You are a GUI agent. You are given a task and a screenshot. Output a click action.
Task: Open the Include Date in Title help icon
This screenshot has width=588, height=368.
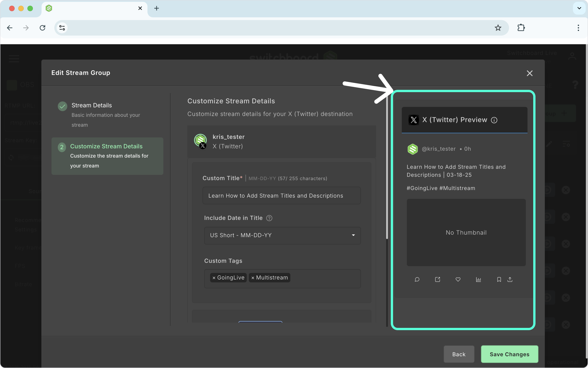[x=269, y=218]
